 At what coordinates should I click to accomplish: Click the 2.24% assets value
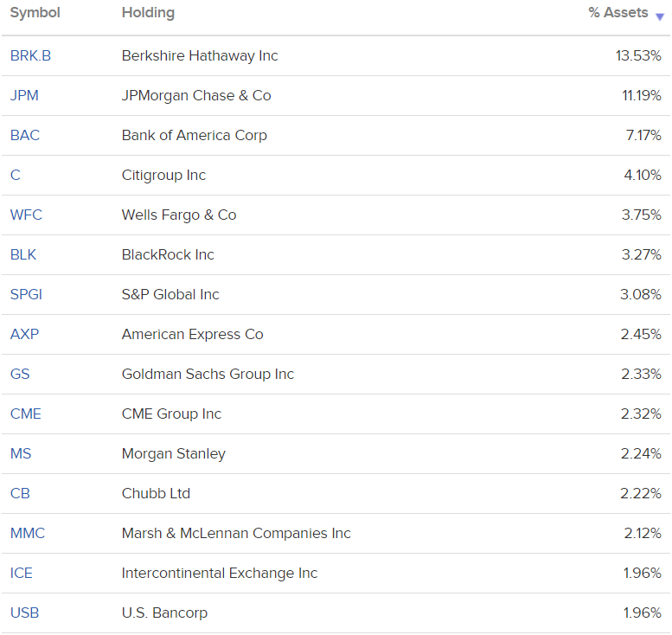pos(641,453)
